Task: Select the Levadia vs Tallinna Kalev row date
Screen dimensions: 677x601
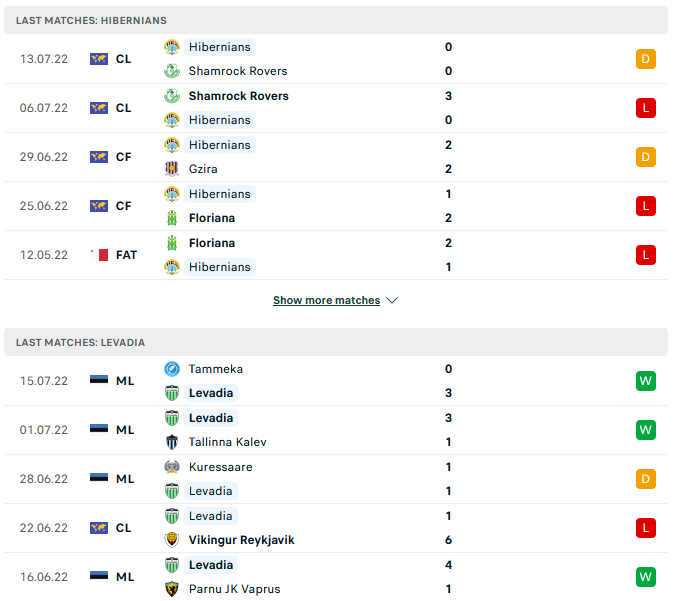Action: tap(44, 430)
